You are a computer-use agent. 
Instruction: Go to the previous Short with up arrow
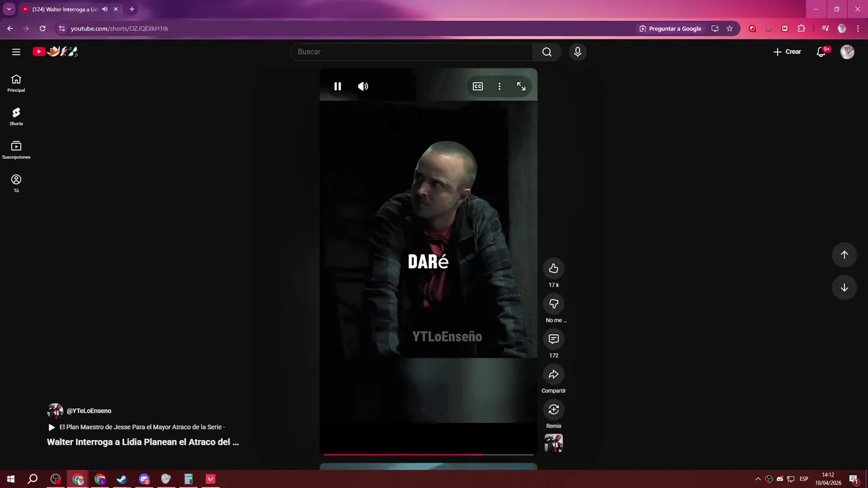point(844,255)
